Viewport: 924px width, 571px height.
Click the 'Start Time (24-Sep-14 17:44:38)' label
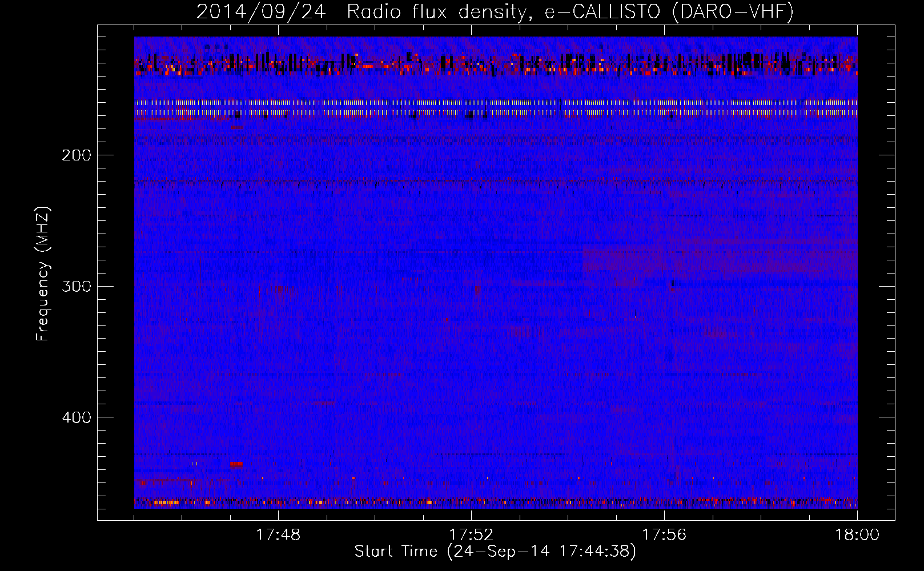tap(495, 552)
